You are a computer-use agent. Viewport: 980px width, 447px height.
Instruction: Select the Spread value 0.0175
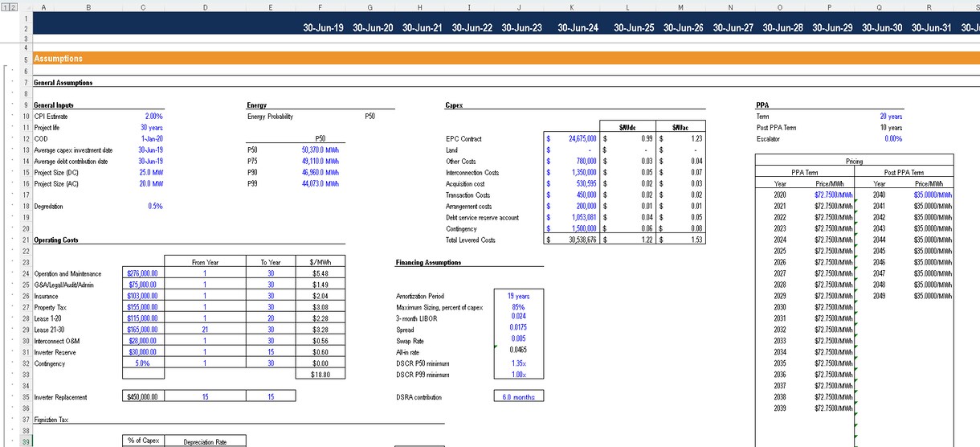click(518, 328)
